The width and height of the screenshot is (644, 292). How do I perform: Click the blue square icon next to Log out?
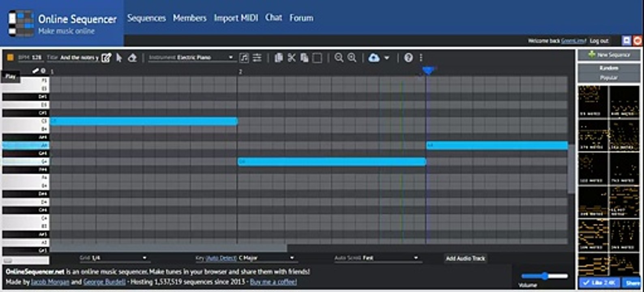pos(627,41)
